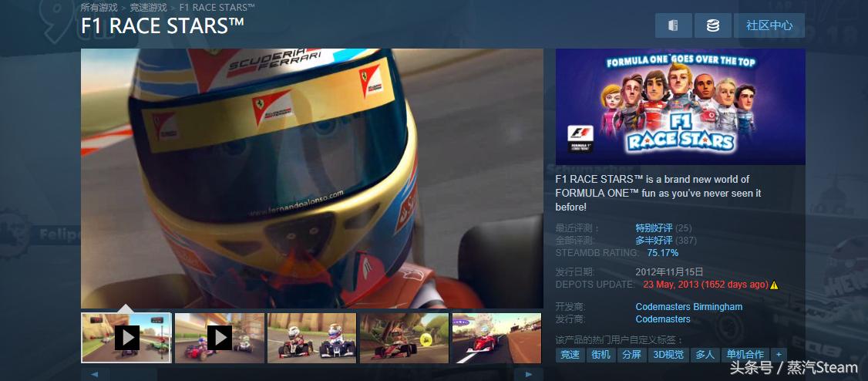Play the first trailer video thumbnail
Screen dimensions: 868x381
point(126,337)
